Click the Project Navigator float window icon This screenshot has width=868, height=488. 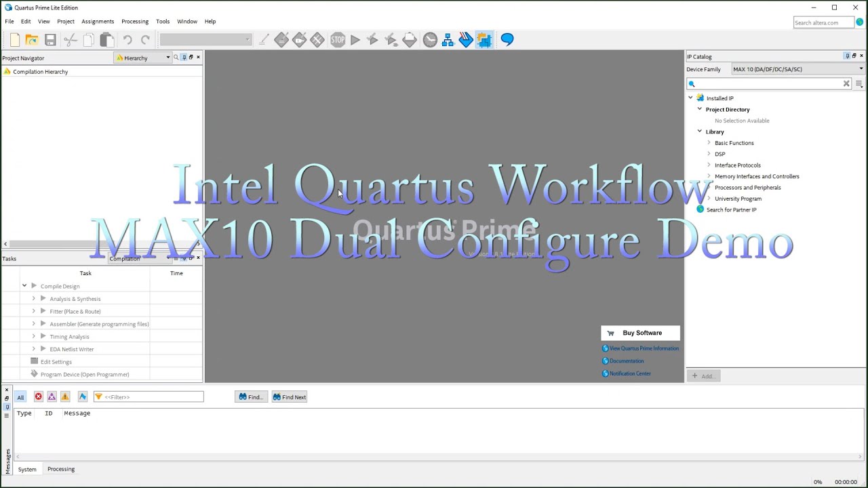191,58
